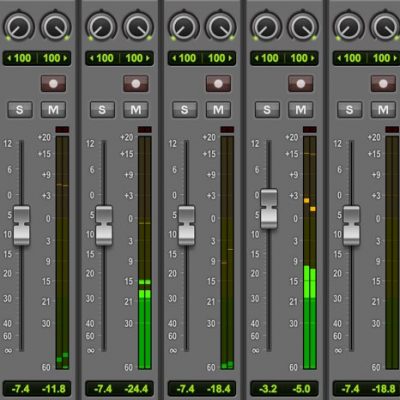
Task: Toggle Solo on the fifth channel strip
Action: pos(350,110)
